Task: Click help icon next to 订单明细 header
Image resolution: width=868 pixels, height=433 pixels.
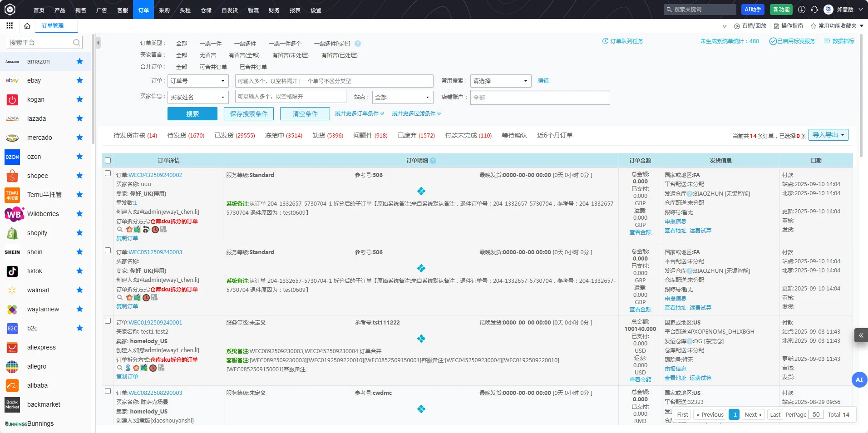Action: (433, 161)
